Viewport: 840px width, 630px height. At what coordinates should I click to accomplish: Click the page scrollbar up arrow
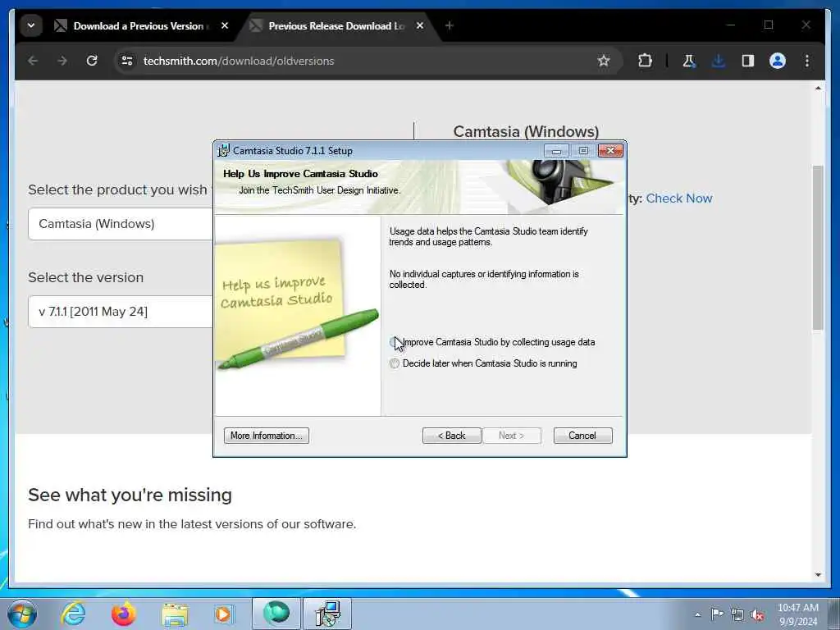(x=818, y=88)
